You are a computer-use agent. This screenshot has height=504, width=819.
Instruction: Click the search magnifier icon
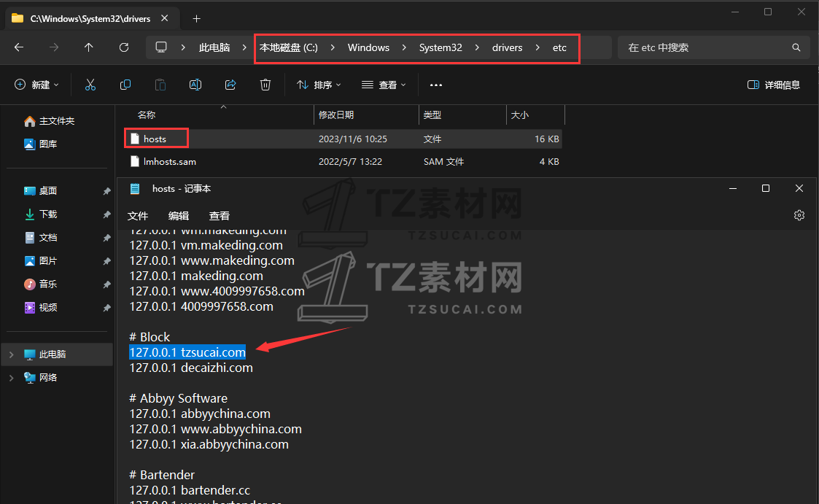coord(796,47)
